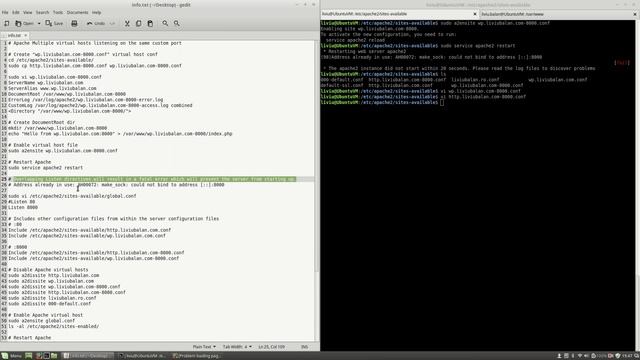Launch the terminal taskbar launcher
This screenshot has width=640, height=360.
point(46,356)
